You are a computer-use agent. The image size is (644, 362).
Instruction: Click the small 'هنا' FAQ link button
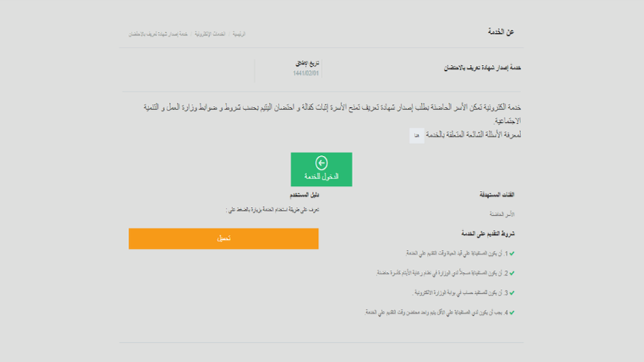[x=417, y=135]
